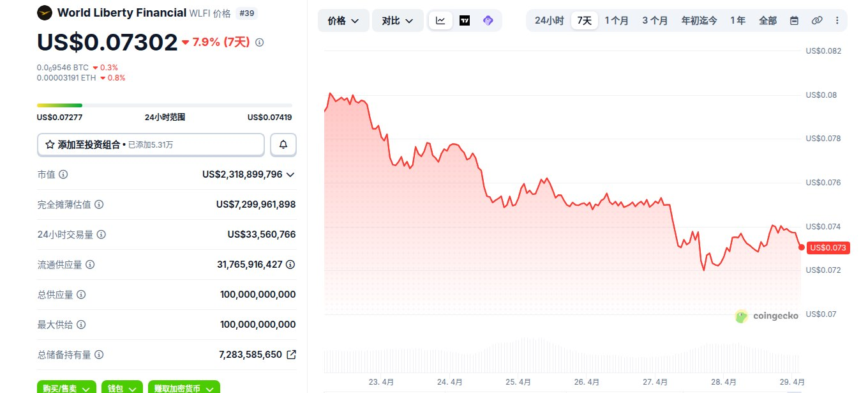Click the 添加至投资组合 button

[x=151, y=145]
